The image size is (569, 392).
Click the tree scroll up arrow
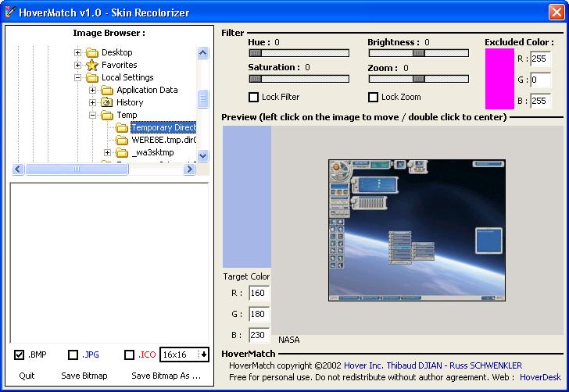pos(203,53)
